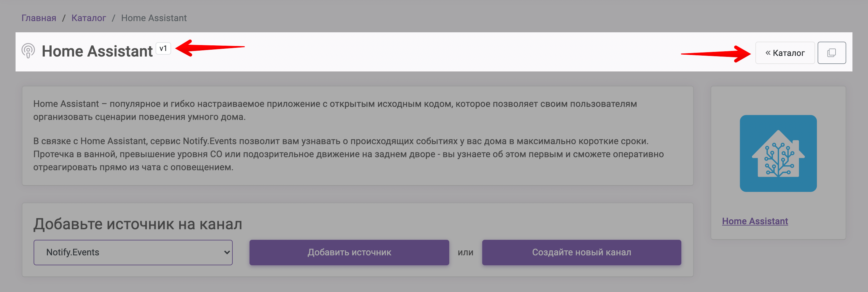This screenshot has width=868, height=292.
Task: Click the copy icon button next to Каталог
Action: (x=831, y=53)
